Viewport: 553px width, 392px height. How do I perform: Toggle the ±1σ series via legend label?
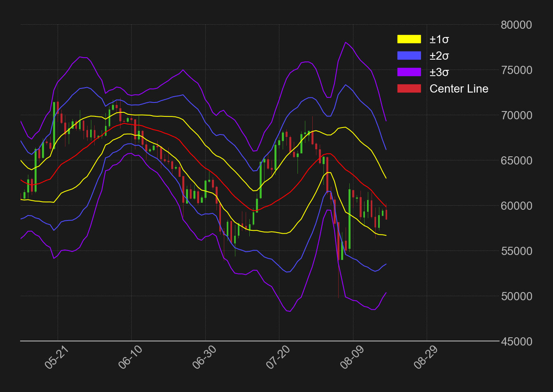tap(439, 39)
